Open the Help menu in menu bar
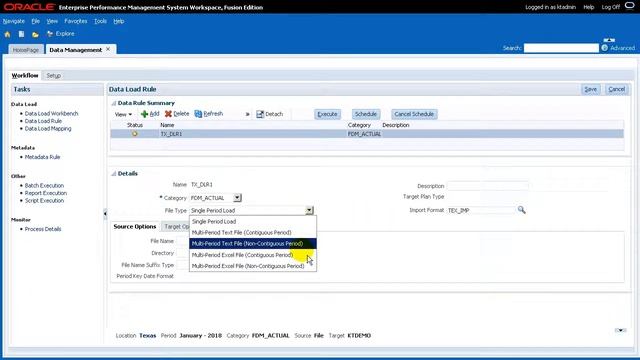This screenshot has width=640, height=360. (119, 21)
